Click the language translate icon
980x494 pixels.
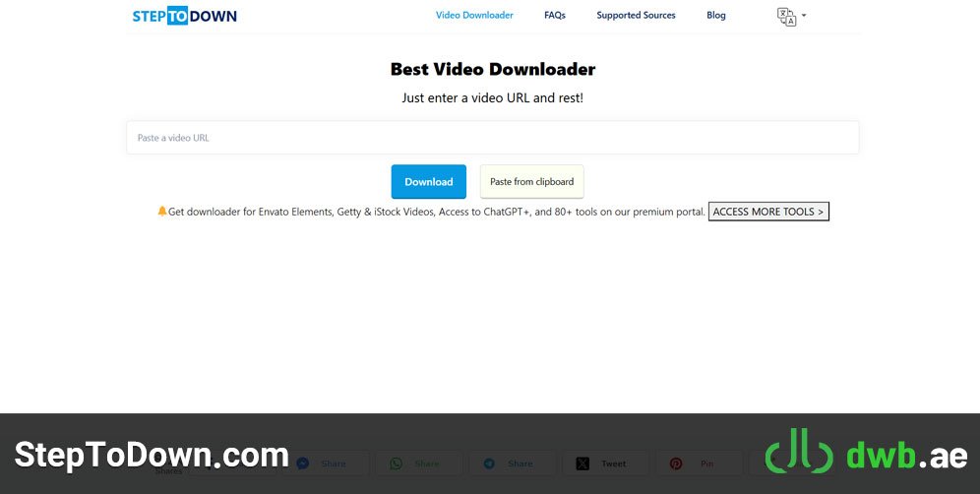[787, 17]
